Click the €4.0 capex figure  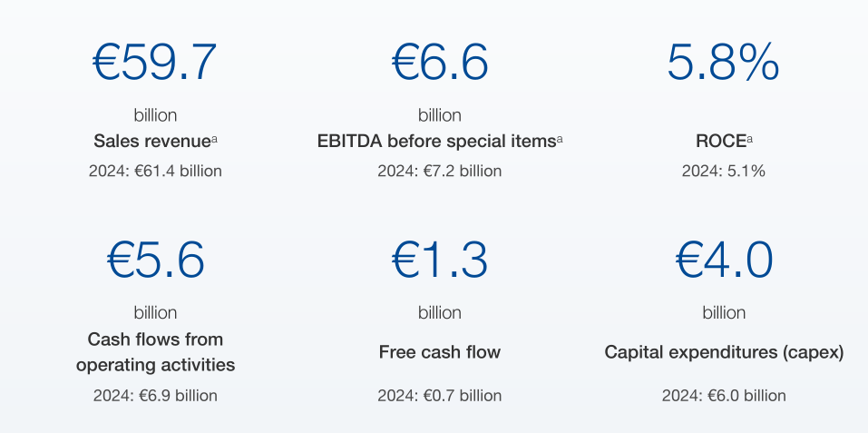point(724,260)
